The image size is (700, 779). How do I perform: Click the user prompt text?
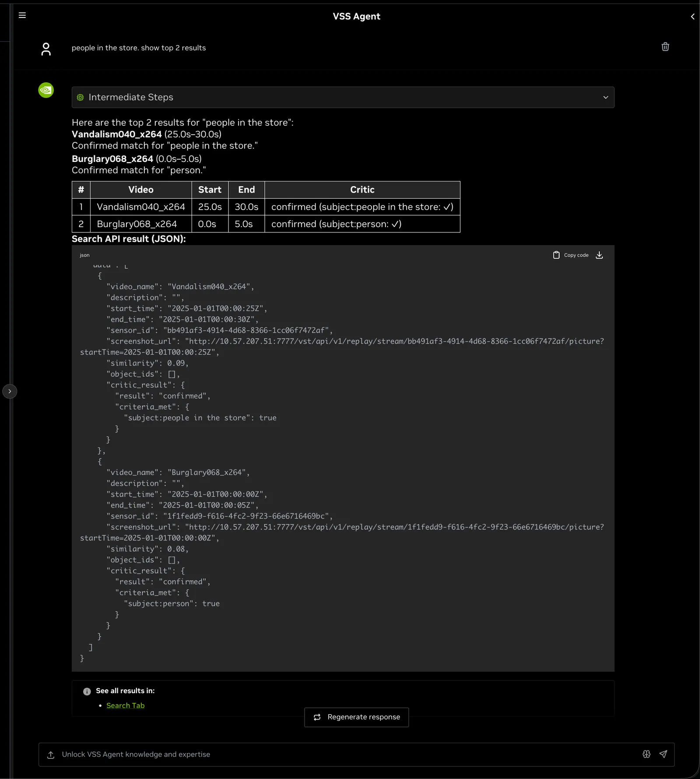(x=139, y=48)
